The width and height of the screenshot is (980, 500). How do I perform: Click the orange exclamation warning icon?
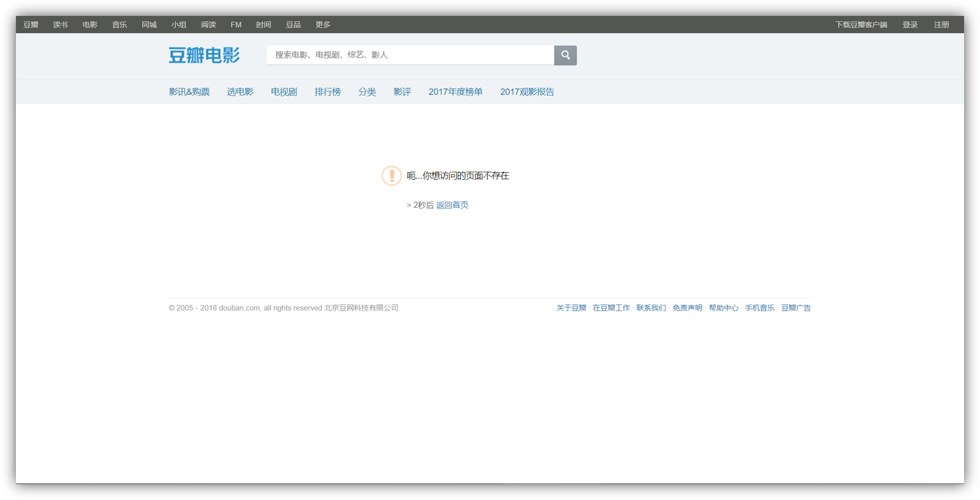pyautogui.click(x=392, y=175)
